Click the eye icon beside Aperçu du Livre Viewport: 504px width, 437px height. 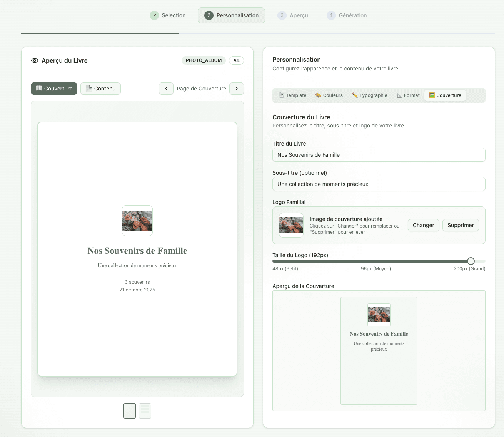(35, 60)
